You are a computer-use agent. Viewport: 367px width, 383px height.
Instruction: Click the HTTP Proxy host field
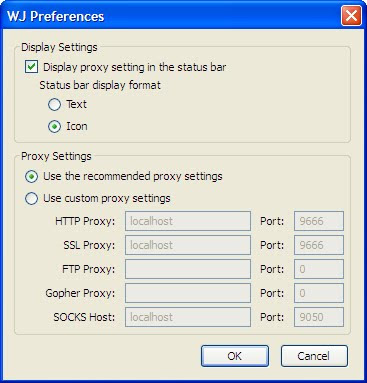click(x=188, y=221)
